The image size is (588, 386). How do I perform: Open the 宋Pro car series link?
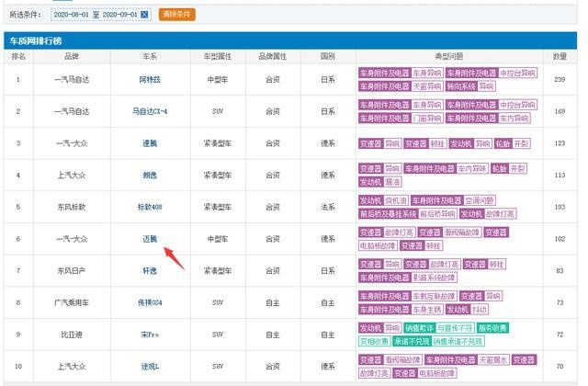[x=150, y=335]
